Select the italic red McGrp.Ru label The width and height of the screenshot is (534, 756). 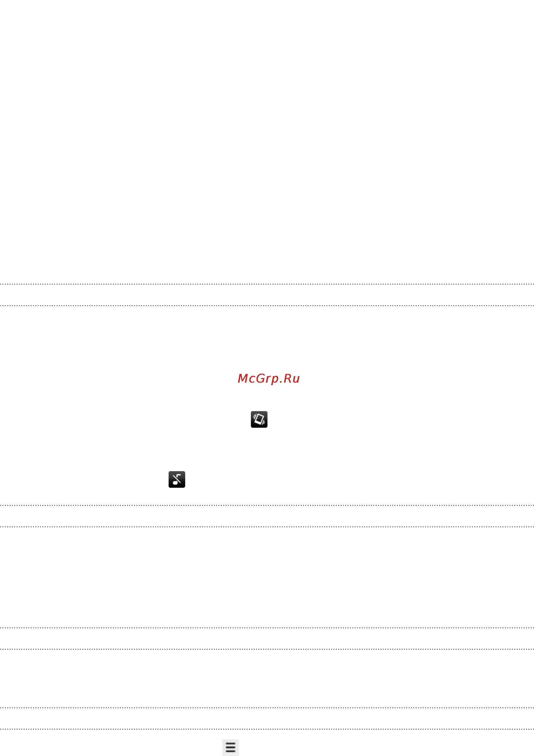tap(268, 379)
